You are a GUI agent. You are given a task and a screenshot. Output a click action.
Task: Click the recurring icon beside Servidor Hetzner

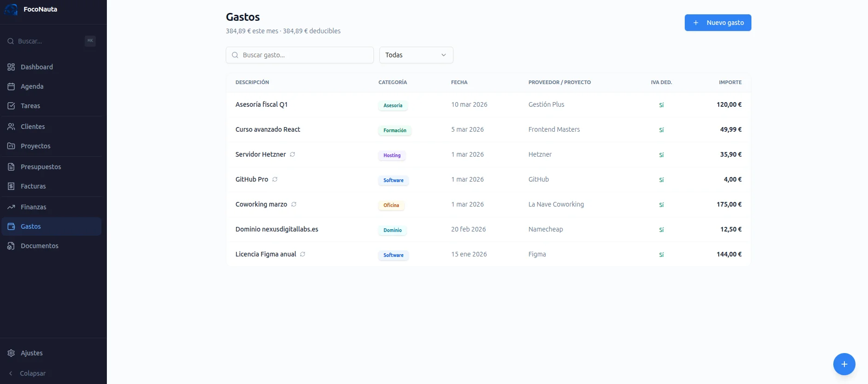click(292, 154)
